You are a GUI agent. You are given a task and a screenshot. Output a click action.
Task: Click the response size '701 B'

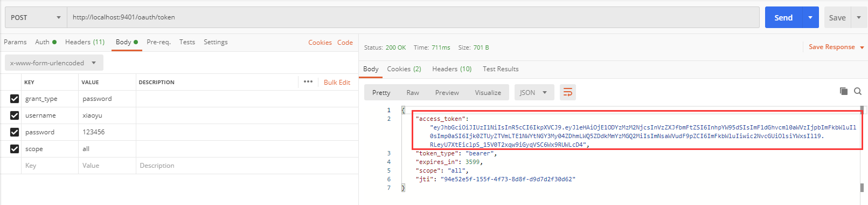(481, 47)
